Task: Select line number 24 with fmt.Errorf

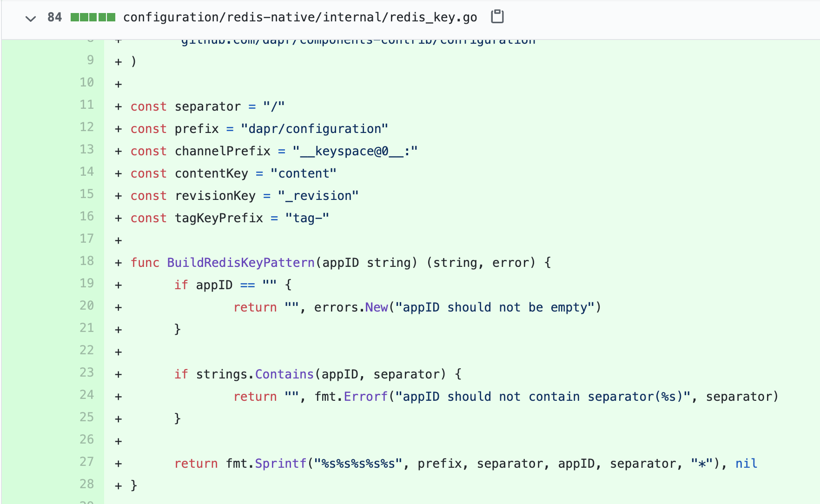Action: pyautogui.click(x=86, y=394)
